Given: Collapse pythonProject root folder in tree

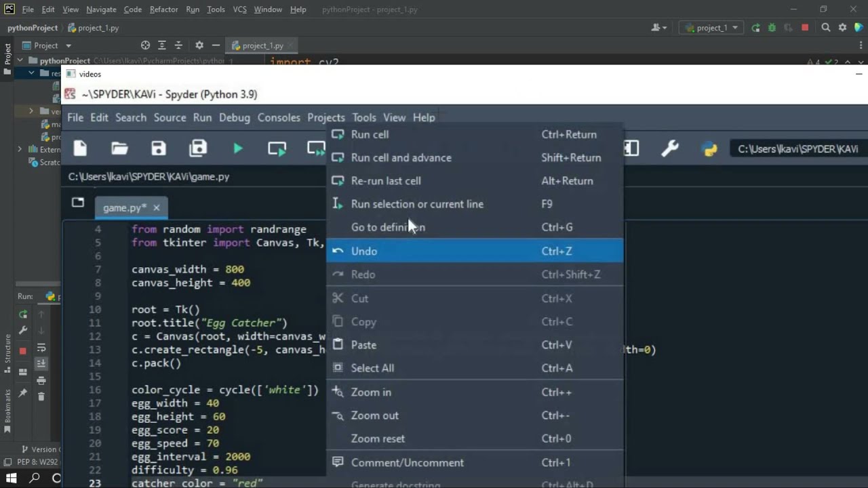Looking at the screenshot, I should click(20, 60).
